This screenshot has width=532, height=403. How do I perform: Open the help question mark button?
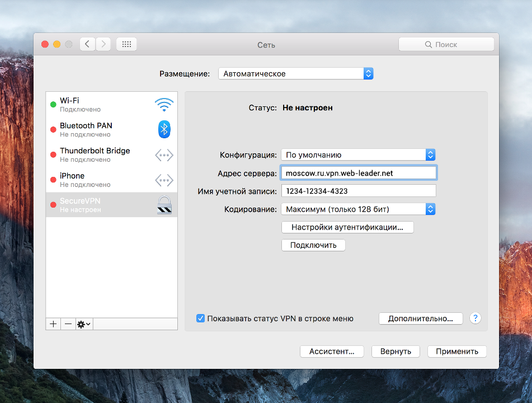tap(475, 318)
